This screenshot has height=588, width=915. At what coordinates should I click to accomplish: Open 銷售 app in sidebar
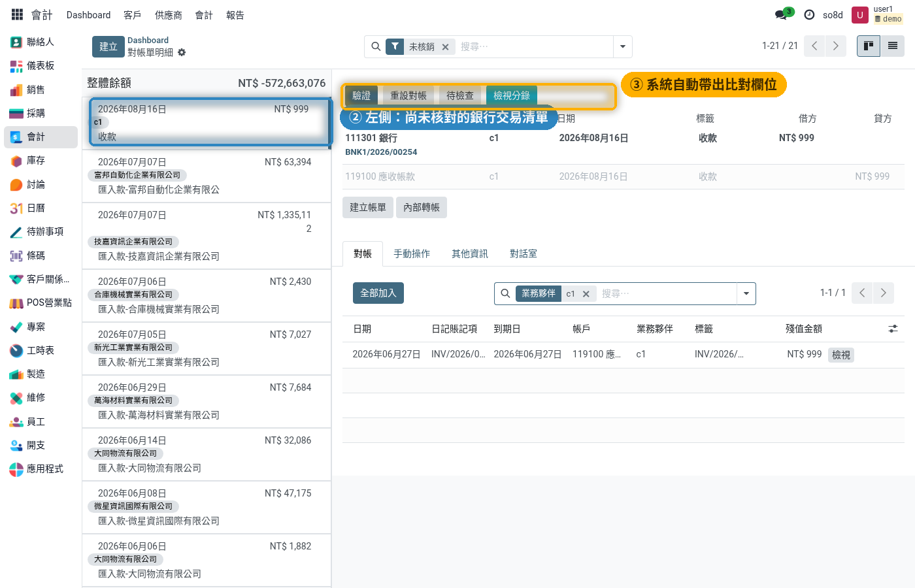point(41,90)
